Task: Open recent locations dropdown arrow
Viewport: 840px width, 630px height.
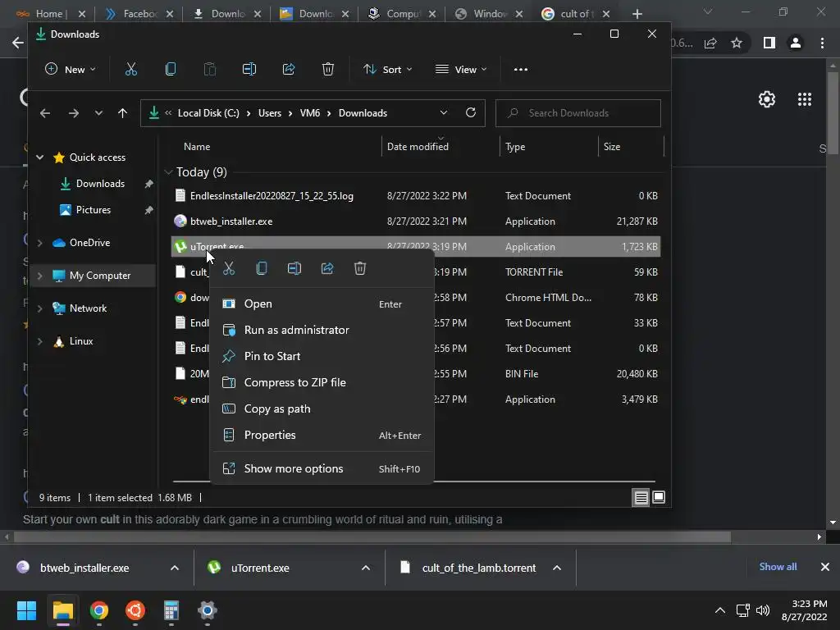Action: click(98, 113)
